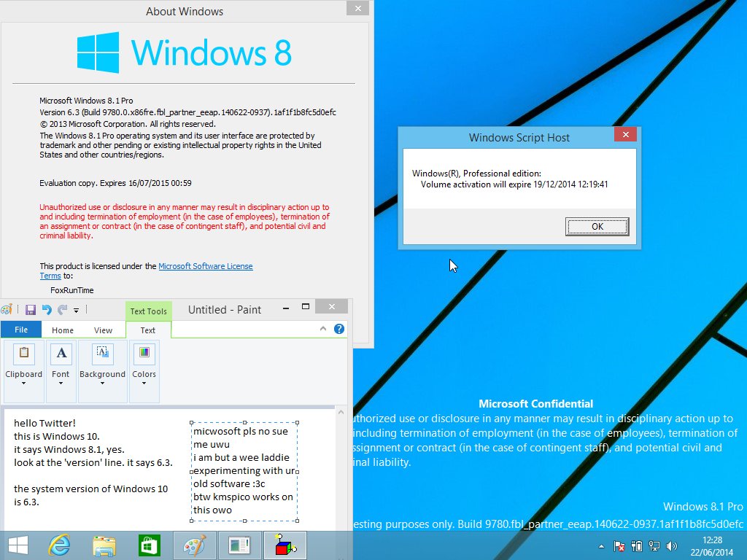Expand the Font group dropdown
The height and width of the screenshot is (560, 747).
point(61,370)
